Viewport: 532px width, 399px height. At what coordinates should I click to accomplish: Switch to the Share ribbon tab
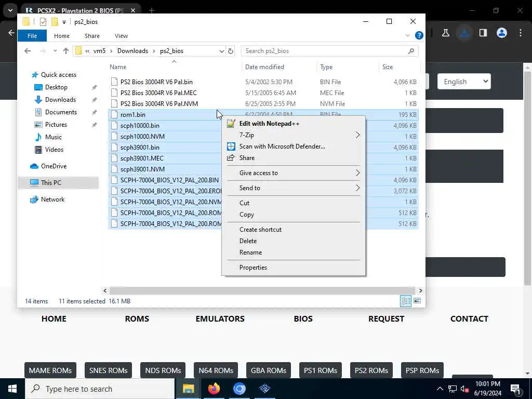[92, 36]
